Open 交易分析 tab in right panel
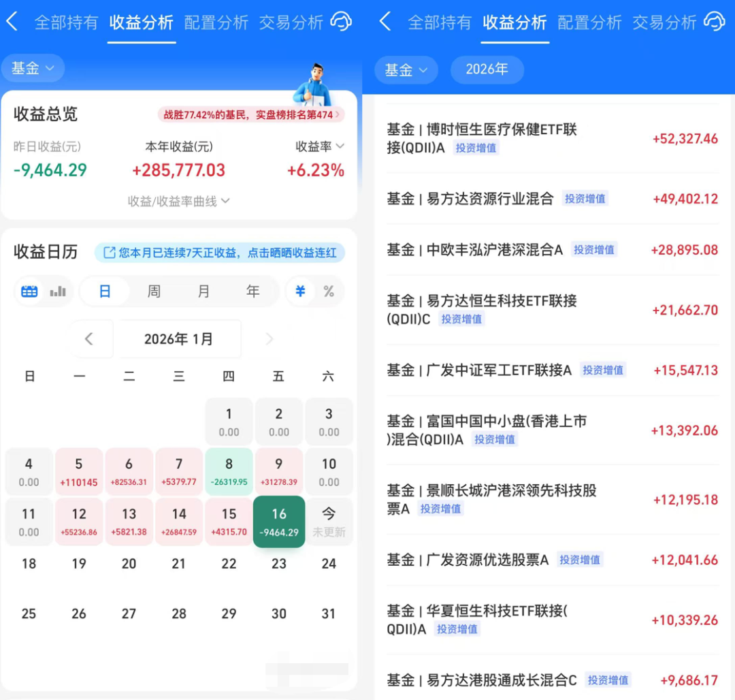The height and width of the screenshot is (700, 735). click(x=664, y=22)
